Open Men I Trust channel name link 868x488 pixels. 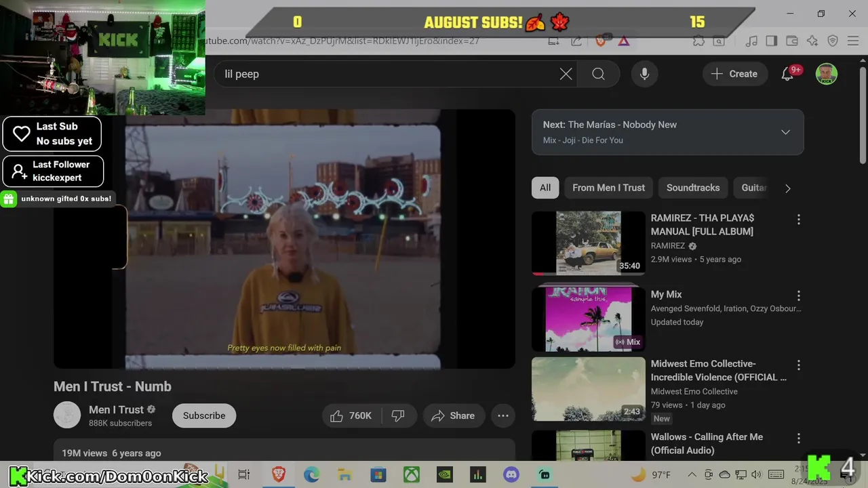coord(116,409)
